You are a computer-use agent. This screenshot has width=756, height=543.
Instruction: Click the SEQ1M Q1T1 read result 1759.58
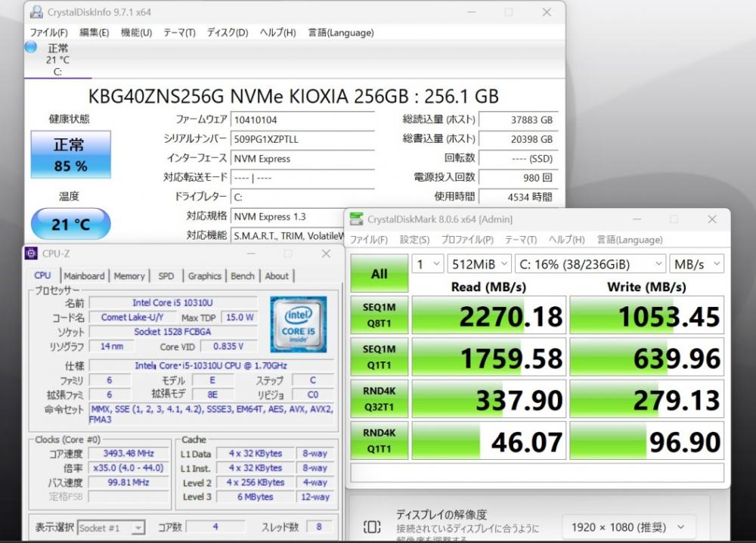(x=489, y=358)
